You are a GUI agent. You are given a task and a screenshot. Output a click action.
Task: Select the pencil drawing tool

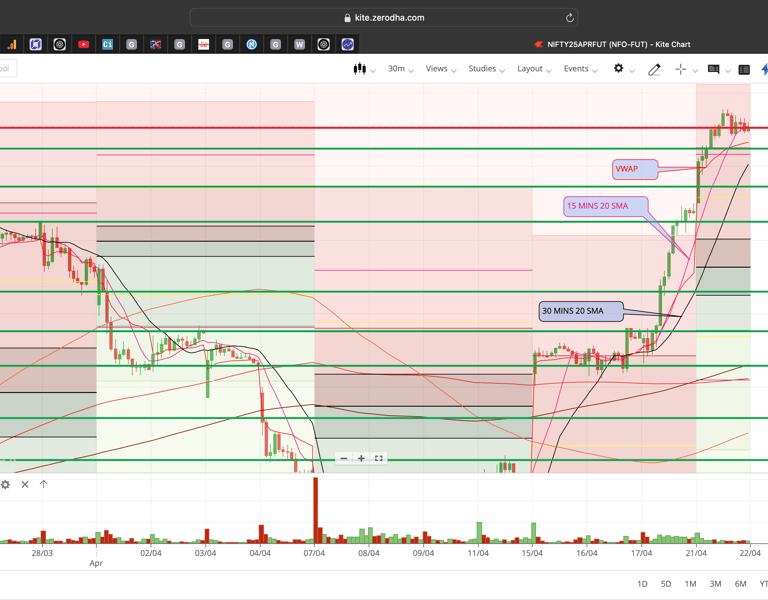coord(654,70)
